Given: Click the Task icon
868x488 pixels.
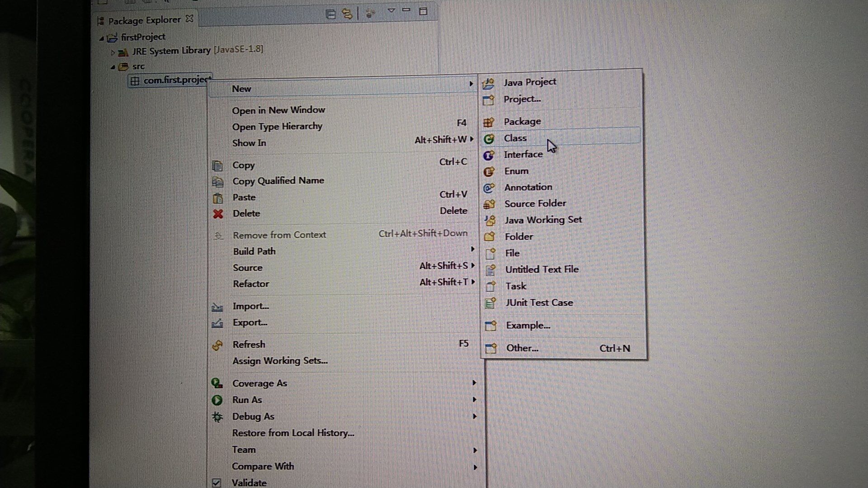Looking at the screenshot, I should [x=491, y=287].
